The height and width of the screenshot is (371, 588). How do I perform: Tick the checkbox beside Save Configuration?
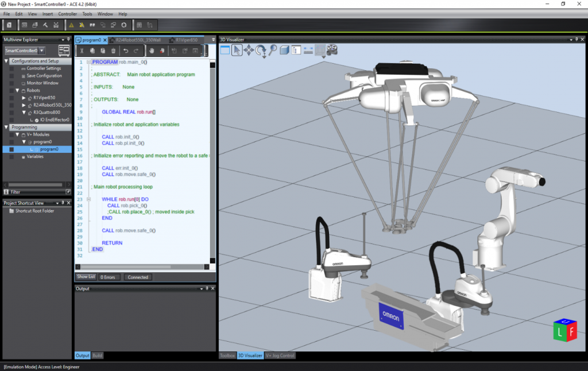tap(11, 76)
